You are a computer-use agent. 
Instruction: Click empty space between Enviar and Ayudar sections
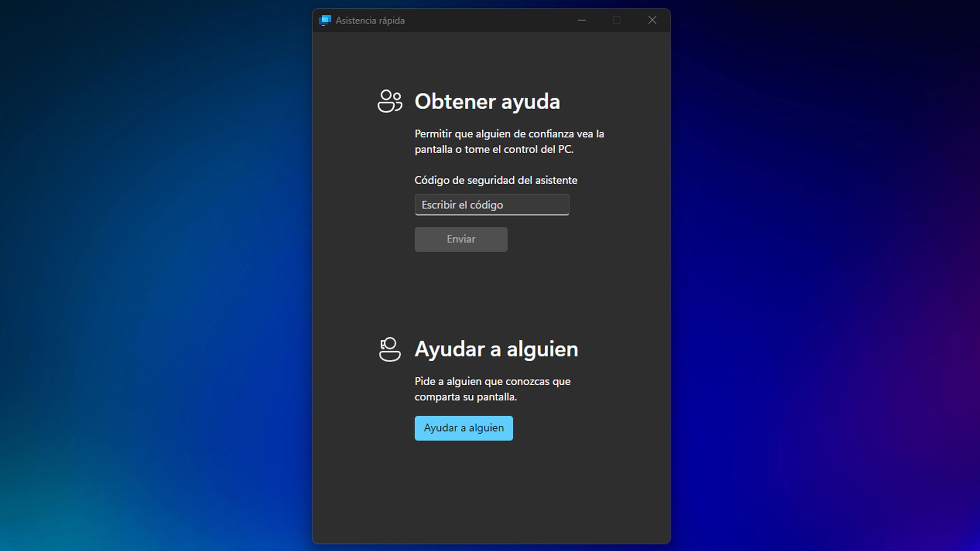point(491,293)
